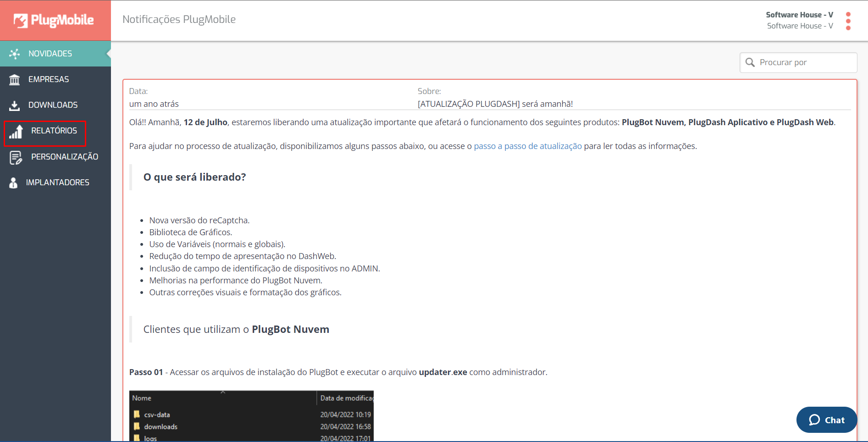
Task: Click the Chat speech bubble icon
Action: [x=814, y=420]
